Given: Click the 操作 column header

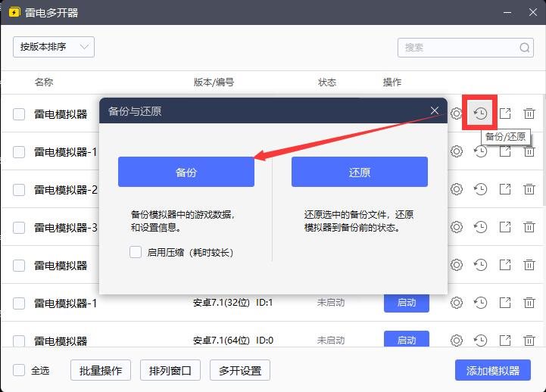Looking at the screenshot, I should (392, 82).
